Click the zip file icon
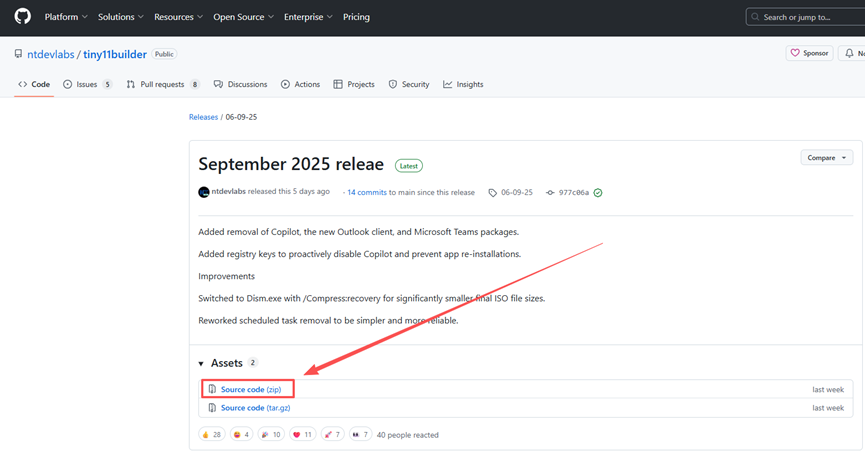The width and height of the screenshot is (865, 452). pyautogui.click(x=212, y=389)
